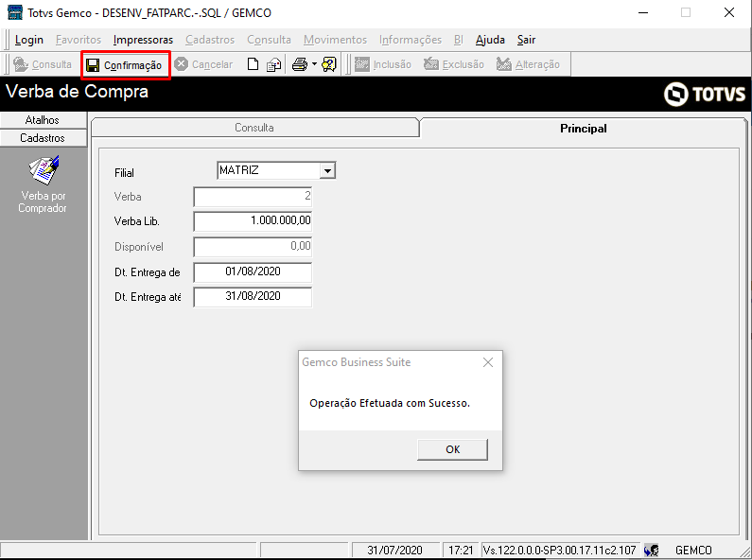
Task: Click the Atalhos sidebar button
Action: (43, 120)
